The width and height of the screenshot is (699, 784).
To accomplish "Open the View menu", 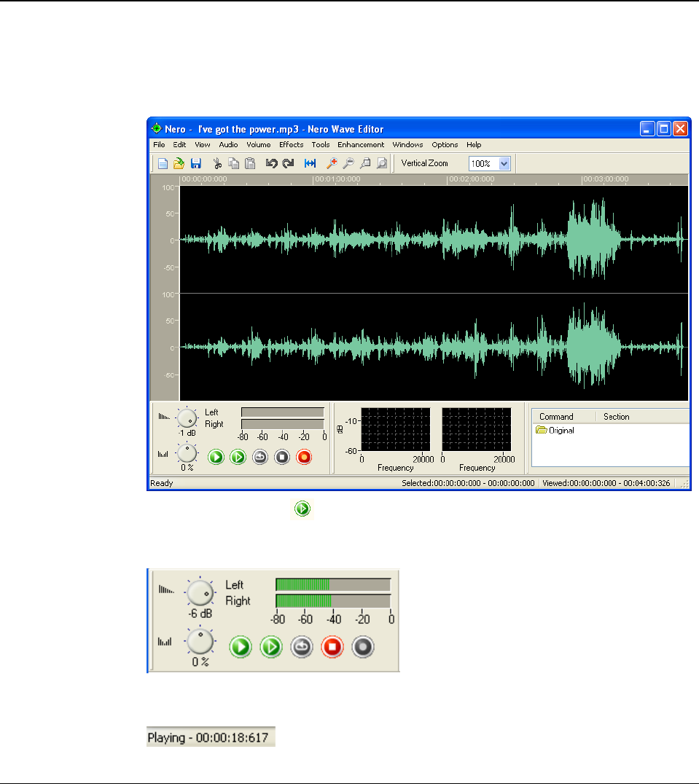I will pyautogui.click(x=203, y=145).
